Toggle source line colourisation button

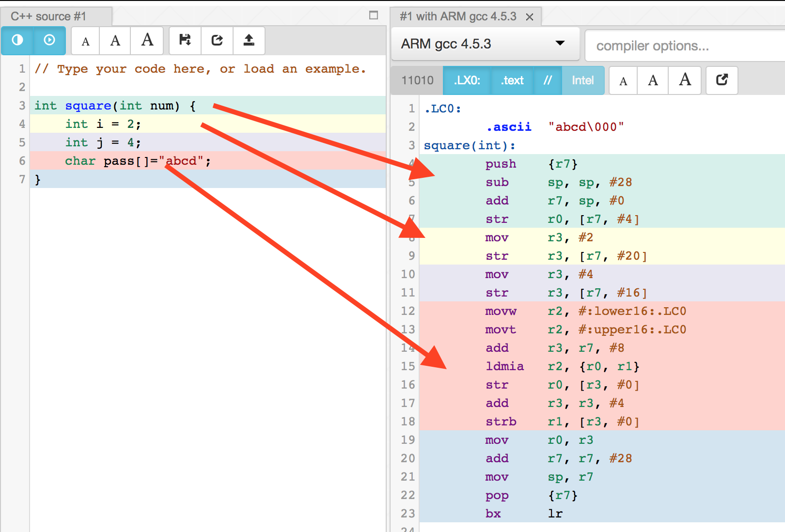click(x=17, y=40)
